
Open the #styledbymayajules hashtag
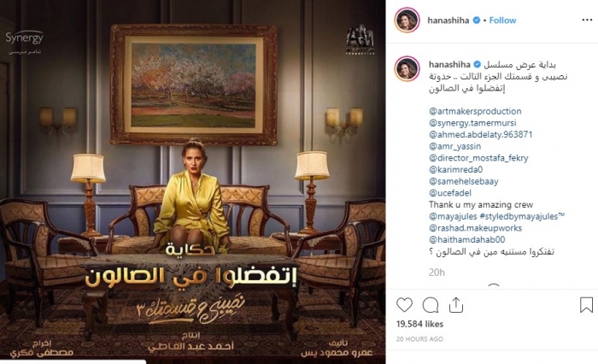pyautogui.click(x=522, y=216)
